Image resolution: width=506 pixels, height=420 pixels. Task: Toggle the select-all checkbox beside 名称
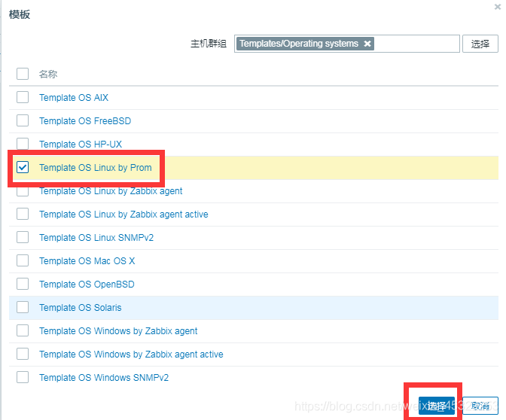point(23,74)
